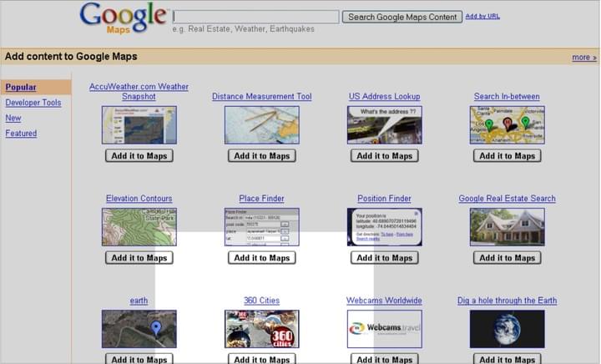Screen dimensions: 601x364
Task: Open the Add by URL link
Action: (x=482, y=16)
